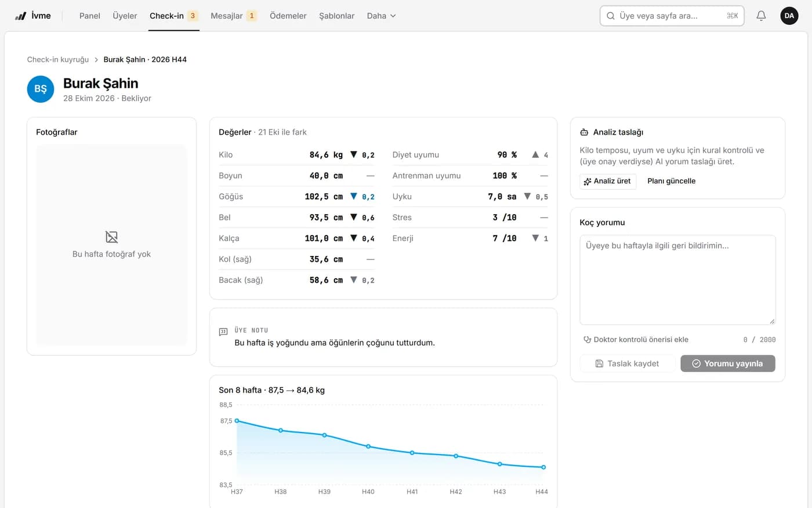Click Planı güncelle
Viewport: 812px width, 508px height.
[x=672, y=181]
